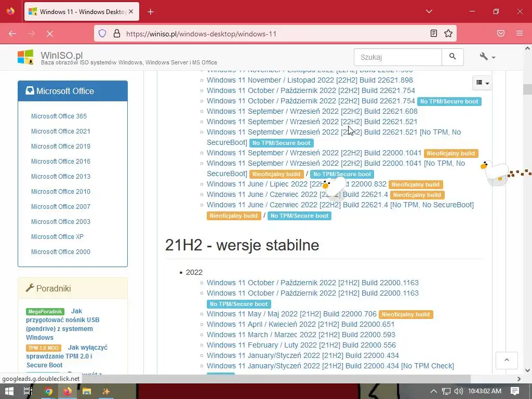Click the address bar URL
532x399 pixels.
click(202, 34)
